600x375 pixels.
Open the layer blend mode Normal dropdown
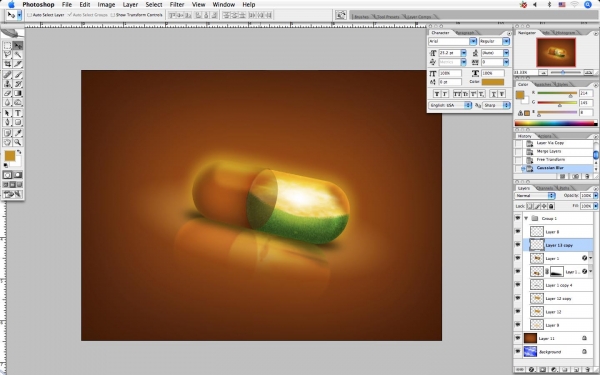[535, 196]
